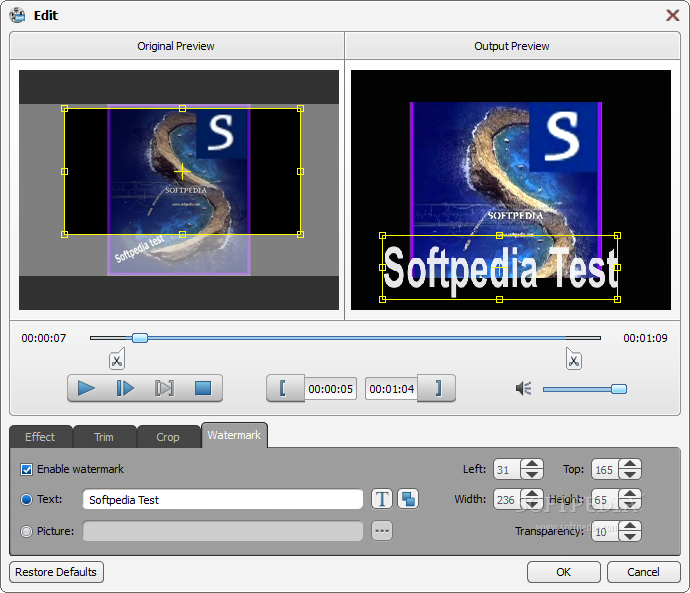Click the total duration 00:01:09 label

[x=645, y=338]
